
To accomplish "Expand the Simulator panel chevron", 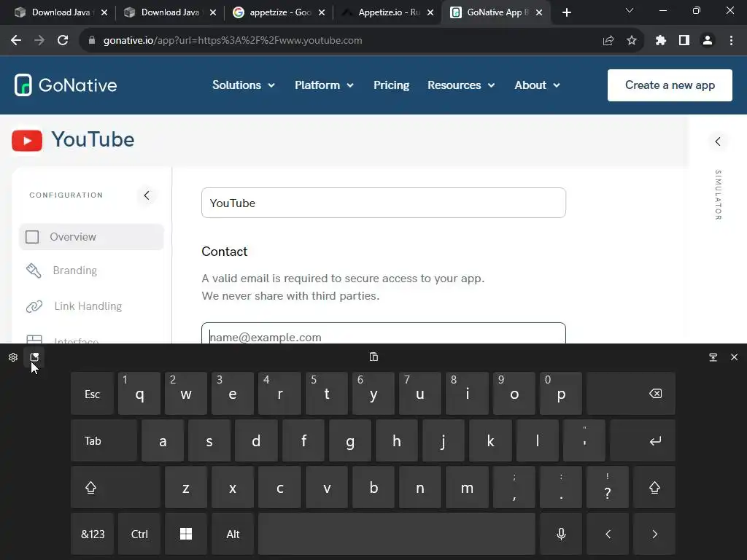I will (718, 141).
